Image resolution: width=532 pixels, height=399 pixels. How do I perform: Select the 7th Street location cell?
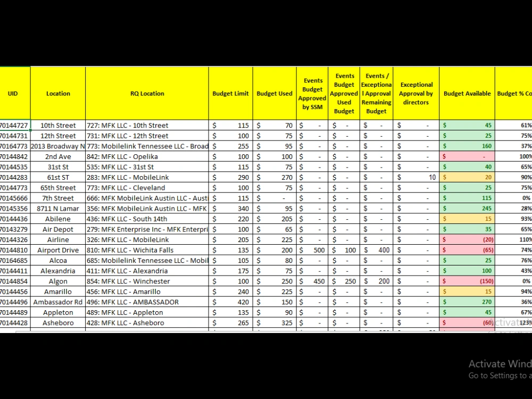pyautogui.click(x=58, y=198)
